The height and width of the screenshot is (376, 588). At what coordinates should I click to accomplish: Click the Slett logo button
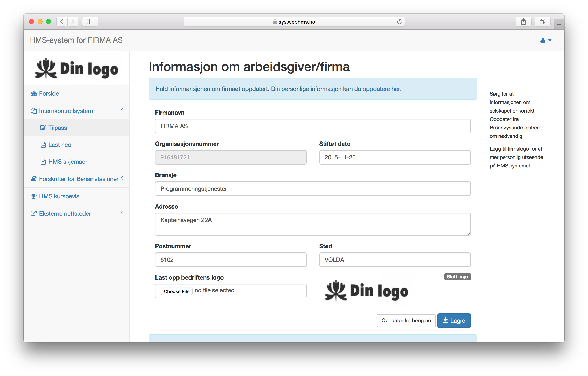457,277
